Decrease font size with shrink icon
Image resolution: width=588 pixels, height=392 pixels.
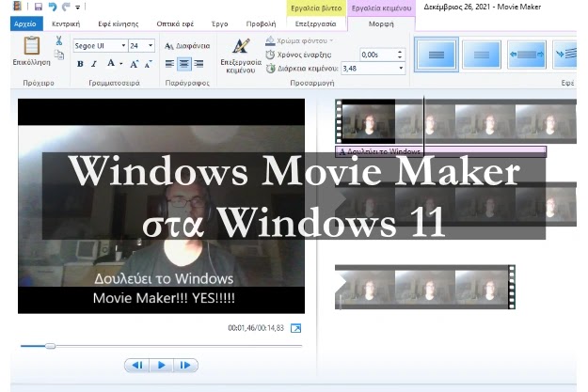148,64
